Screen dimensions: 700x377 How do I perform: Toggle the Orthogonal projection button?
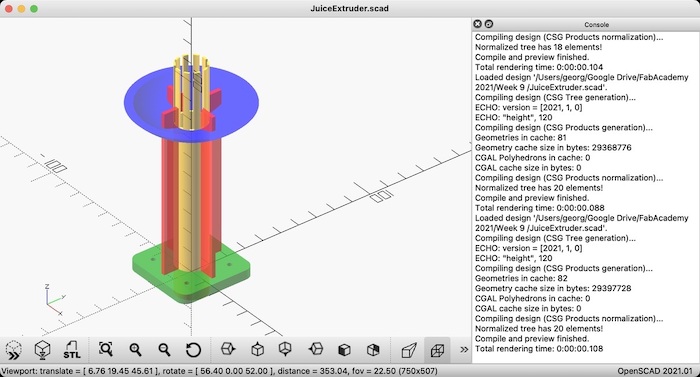tap(438, 350)
